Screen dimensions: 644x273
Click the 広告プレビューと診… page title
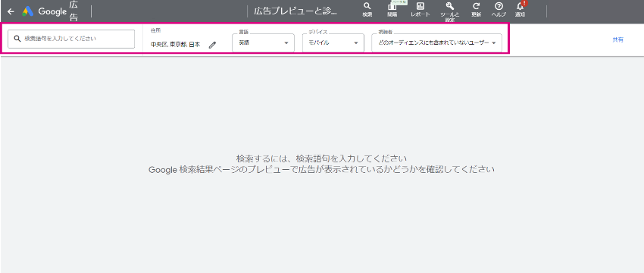tap(295, 11)
